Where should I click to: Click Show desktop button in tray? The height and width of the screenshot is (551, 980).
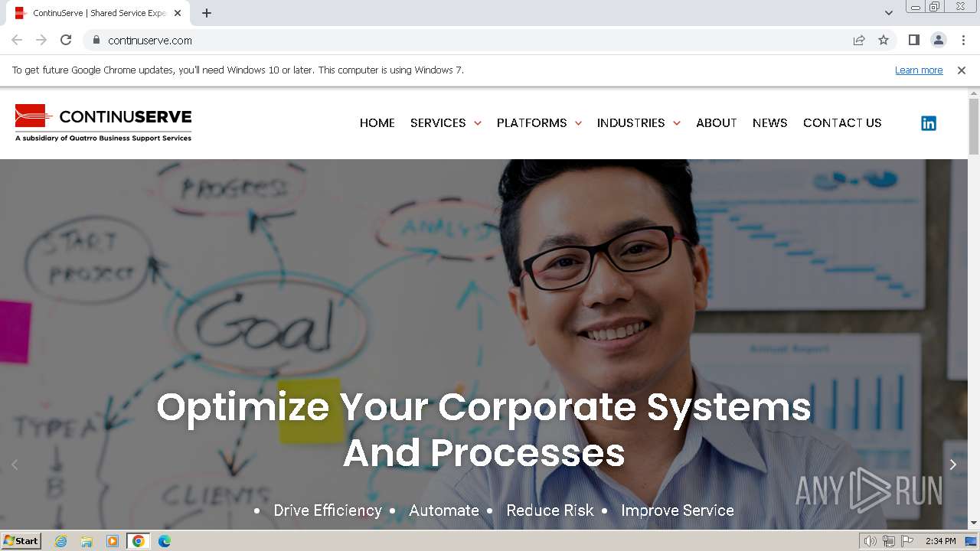pyautogui.click(x=971, y=541)
